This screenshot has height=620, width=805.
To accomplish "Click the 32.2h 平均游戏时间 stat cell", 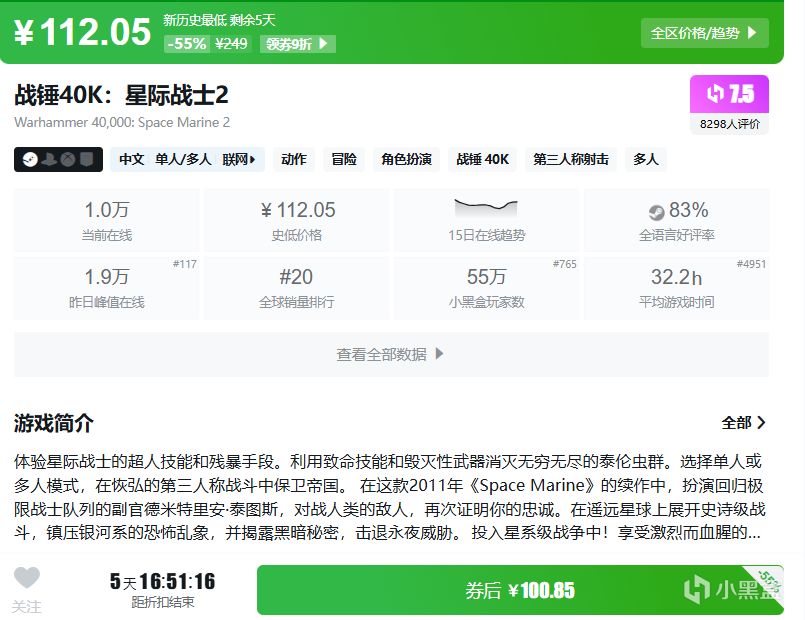I will pos(677,288).
